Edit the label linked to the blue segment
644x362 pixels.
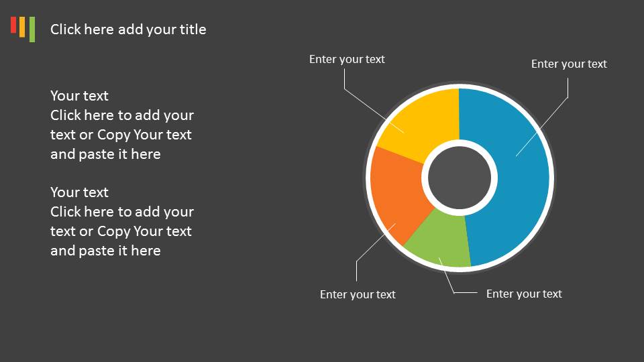[569, 64]
